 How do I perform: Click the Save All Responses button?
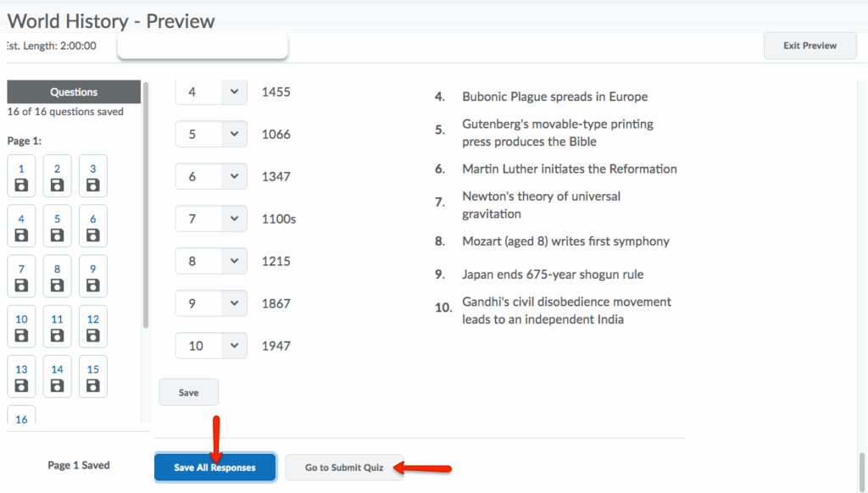point(214,468)
